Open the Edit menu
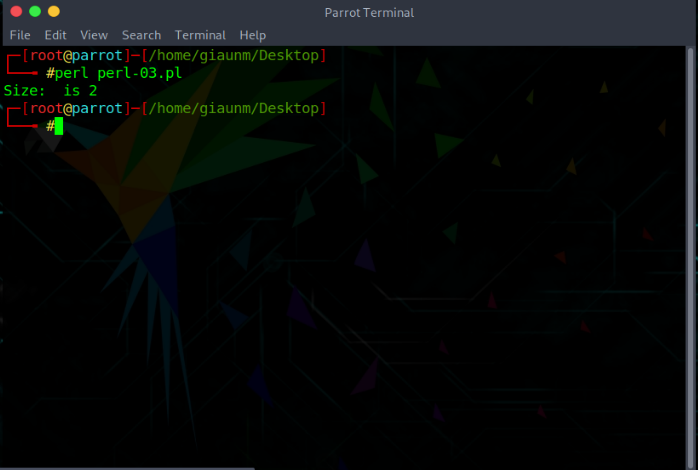Image resolution: width=698 pixels, height=470 pixels. pyautogui.click(x=55, y=35)
